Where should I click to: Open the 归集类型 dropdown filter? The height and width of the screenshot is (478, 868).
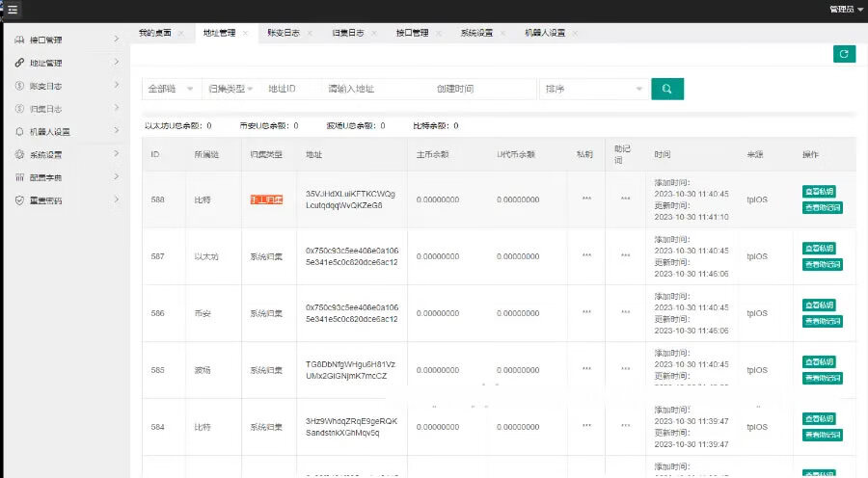(x=231, y=89)
